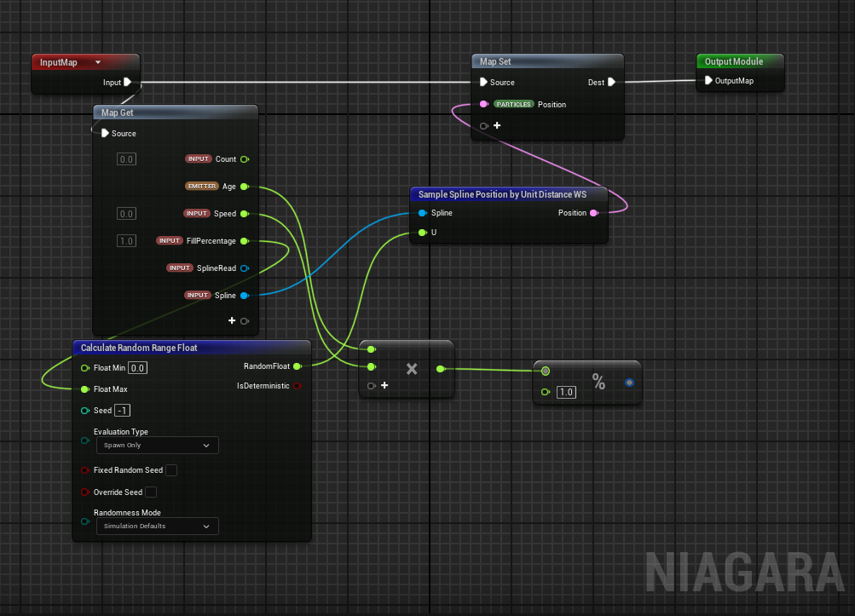The height and width of the screenshot is (616, 855).
Task: Open the InputMap node dropdown arrow
Action: [x=98, y=62]
